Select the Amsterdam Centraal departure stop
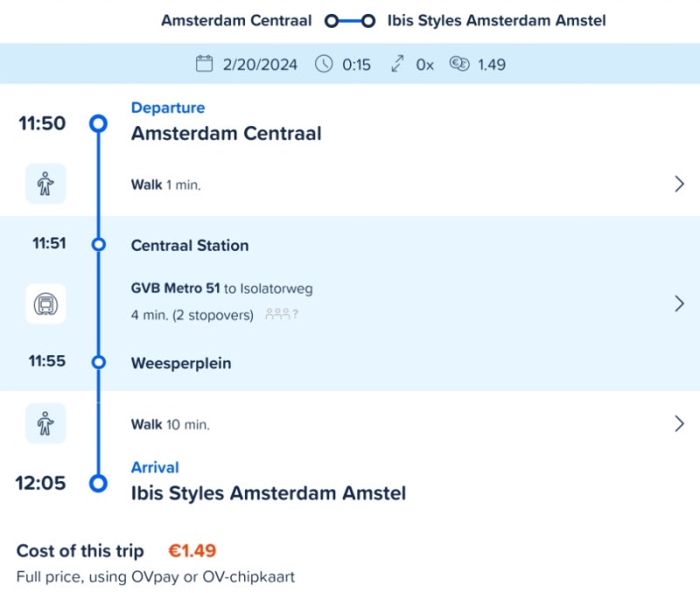 pyautogui.click(x=226, y=134)
